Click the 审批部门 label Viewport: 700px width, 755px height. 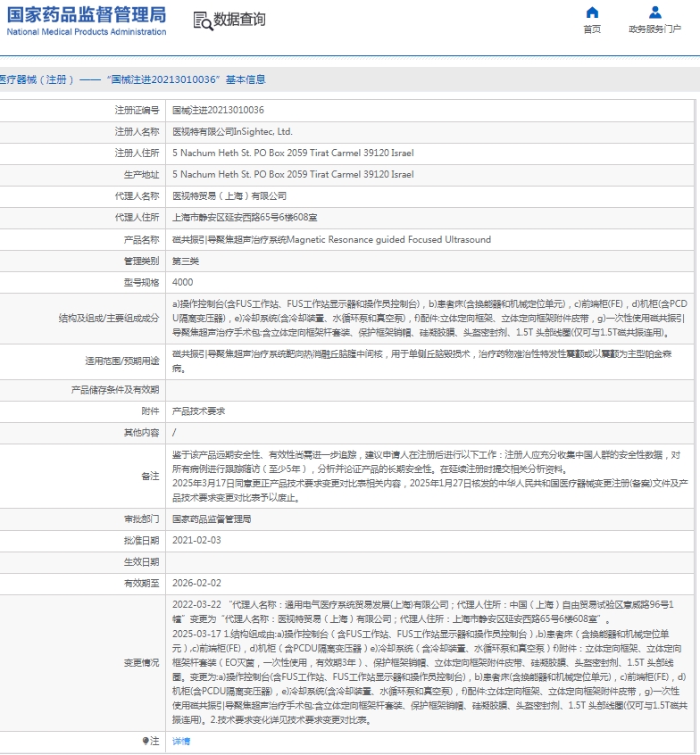tap(141, 519)
